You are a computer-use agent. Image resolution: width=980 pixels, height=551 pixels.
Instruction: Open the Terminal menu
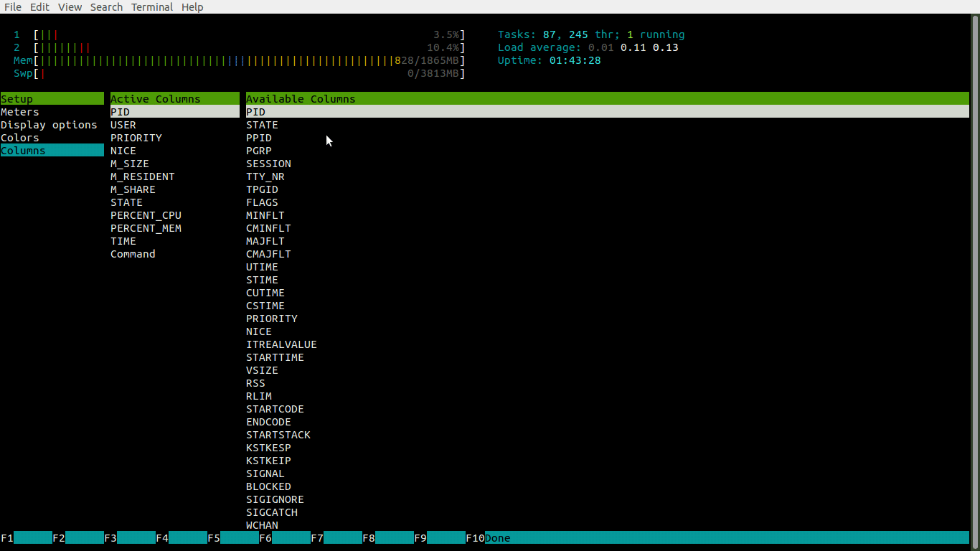point(151,7)
